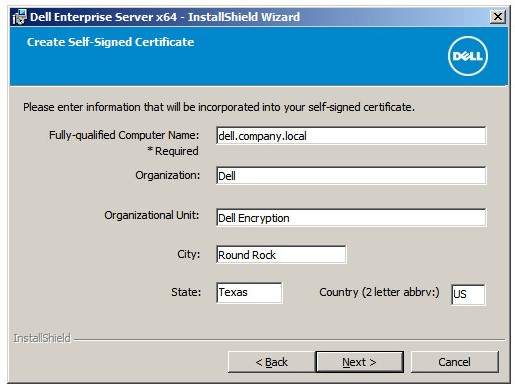
Task: Go back with the Back button
Action: (271, 362)
